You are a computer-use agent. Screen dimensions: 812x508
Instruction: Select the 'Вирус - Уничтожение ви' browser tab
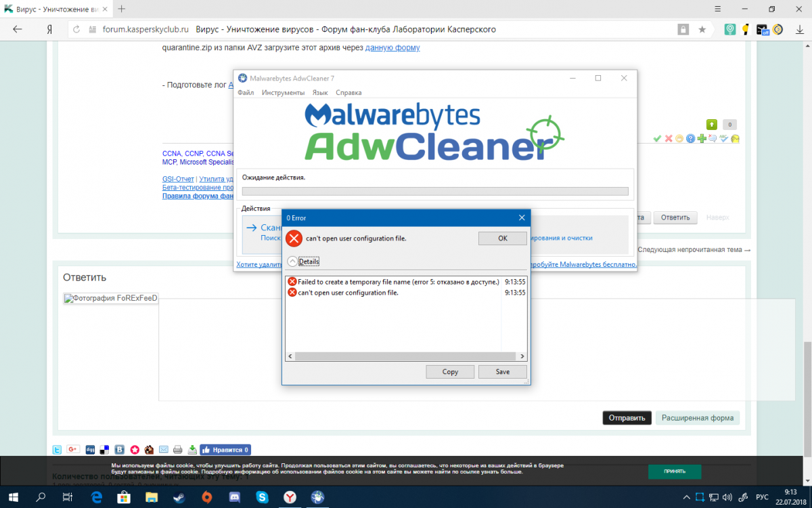click(x=56, y=9)
